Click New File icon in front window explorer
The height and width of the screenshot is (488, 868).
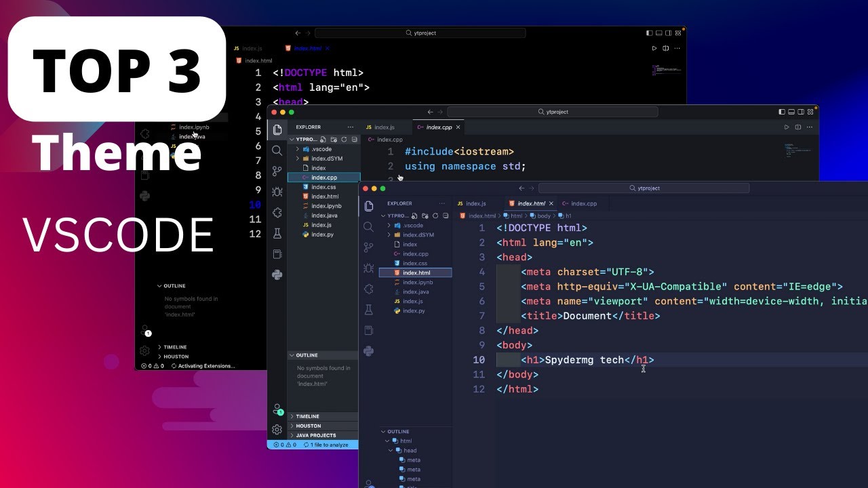coord(414,216)
